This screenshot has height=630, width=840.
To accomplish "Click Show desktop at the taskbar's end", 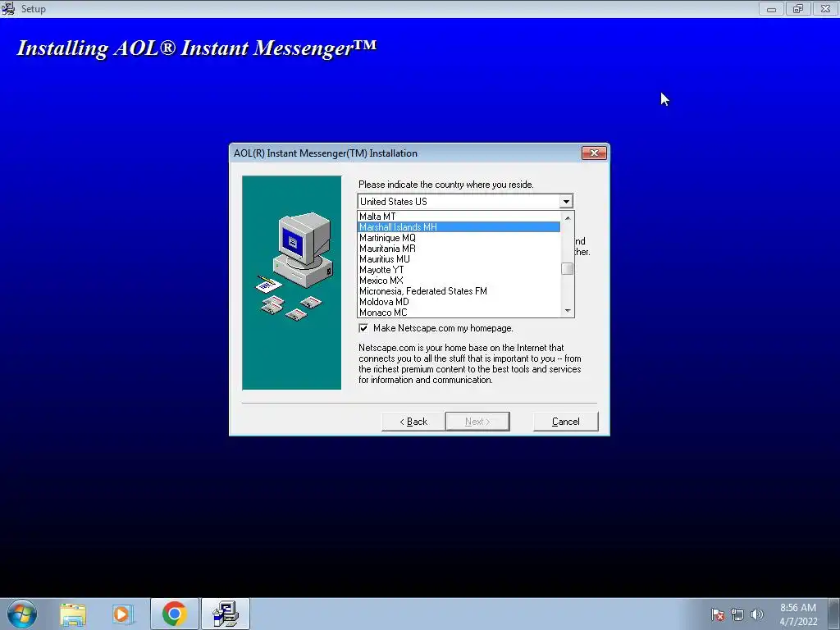I will (x=834, y=614).
